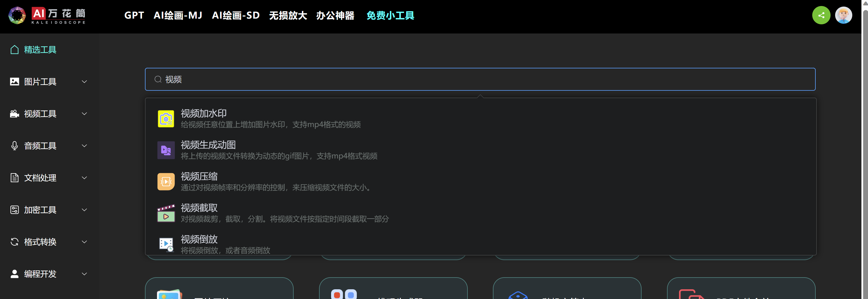Open the AI绘画-MJ nav tab
Screen dimensions: 868x299
178,15
